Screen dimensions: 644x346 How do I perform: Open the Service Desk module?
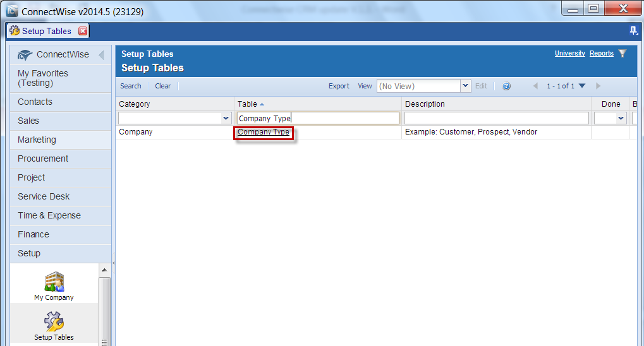pyautogui.click(x=61, y=196)
